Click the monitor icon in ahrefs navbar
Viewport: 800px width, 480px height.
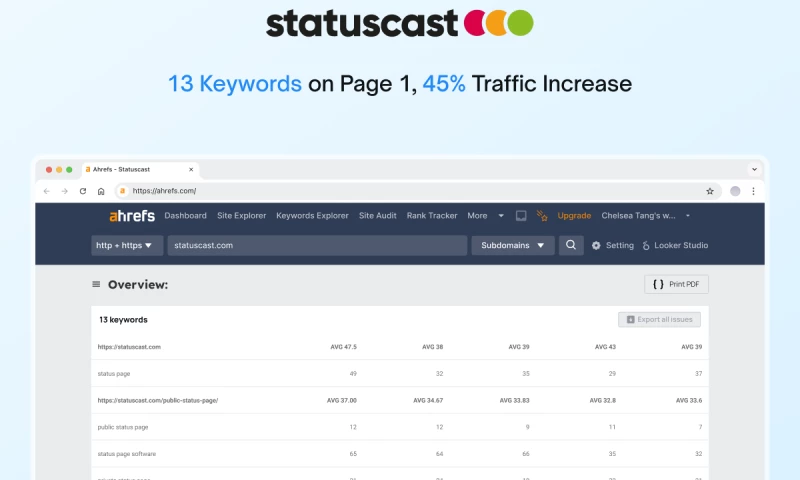[521, 216]
